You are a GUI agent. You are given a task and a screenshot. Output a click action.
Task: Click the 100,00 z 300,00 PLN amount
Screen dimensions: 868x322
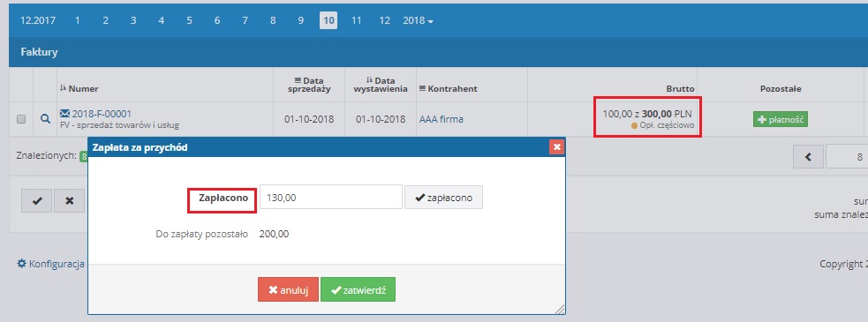coord(647,114)
